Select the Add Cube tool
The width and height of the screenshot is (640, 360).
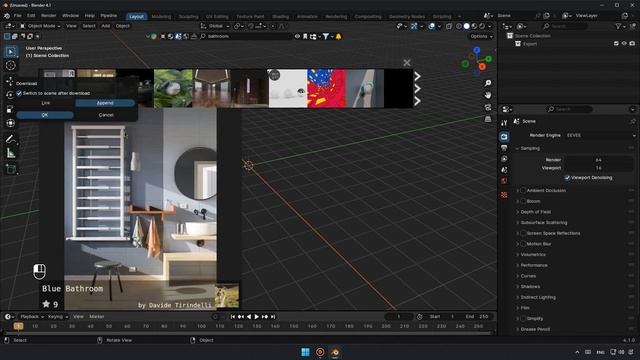11,169
